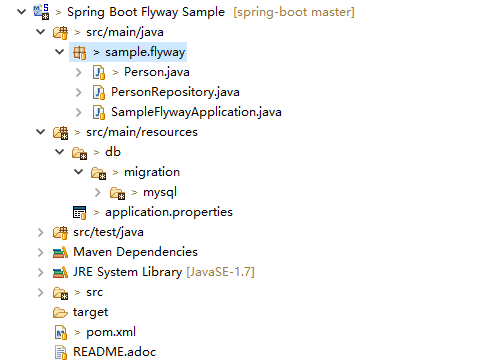Click the sample.flyway package icon
This screenshot has width=489, height=361.
80,52
